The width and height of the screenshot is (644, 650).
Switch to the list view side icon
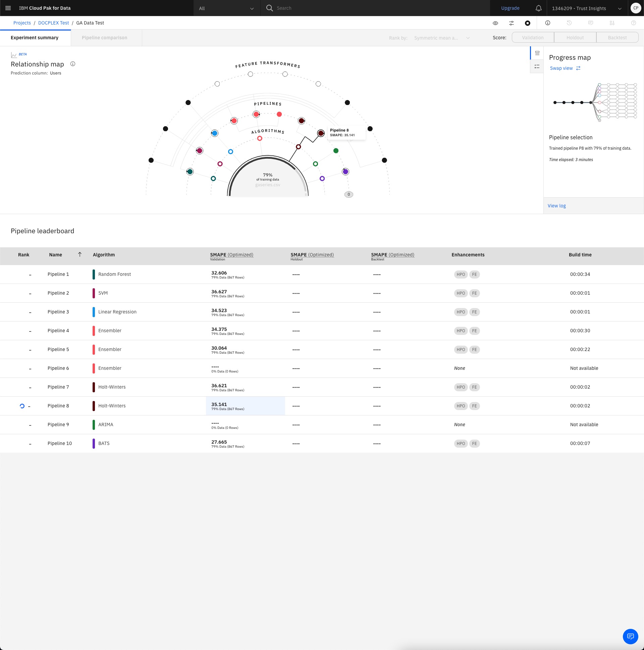(537, 53)
